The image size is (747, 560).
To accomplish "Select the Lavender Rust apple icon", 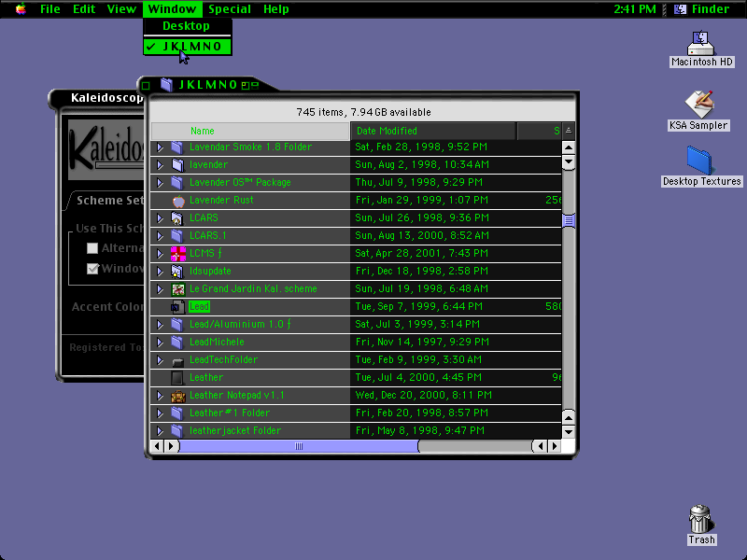I will (178, 201).
